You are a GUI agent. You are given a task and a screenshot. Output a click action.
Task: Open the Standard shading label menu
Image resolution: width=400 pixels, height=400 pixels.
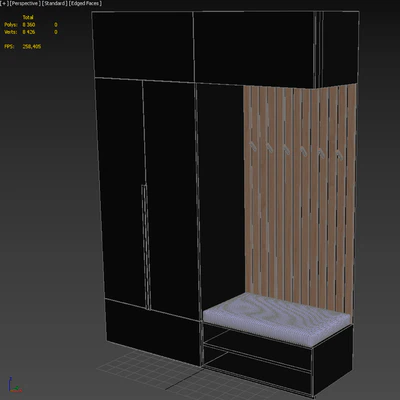tap(54, 3)
